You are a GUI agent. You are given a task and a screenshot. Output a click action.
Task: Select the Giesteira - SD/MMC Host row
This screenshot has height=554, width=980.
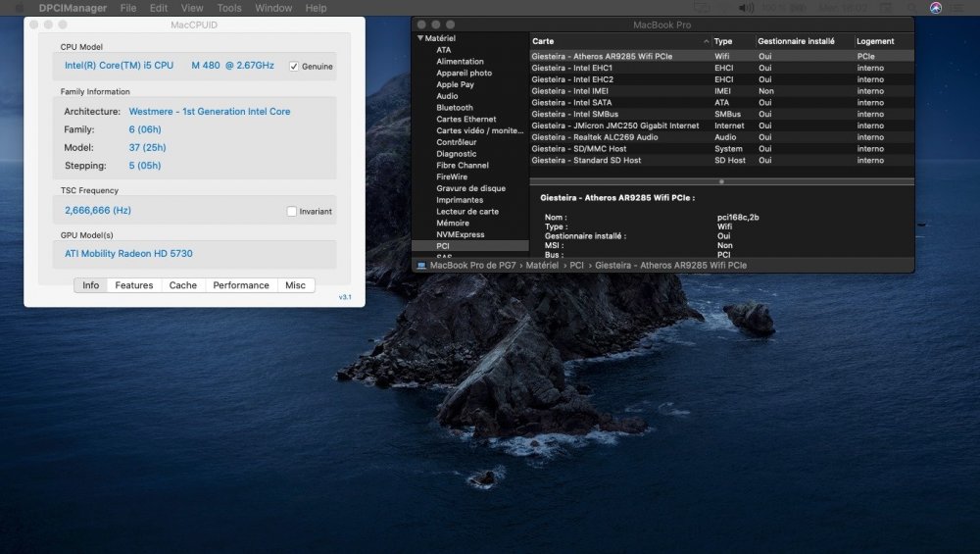click(x=722, y=149)
